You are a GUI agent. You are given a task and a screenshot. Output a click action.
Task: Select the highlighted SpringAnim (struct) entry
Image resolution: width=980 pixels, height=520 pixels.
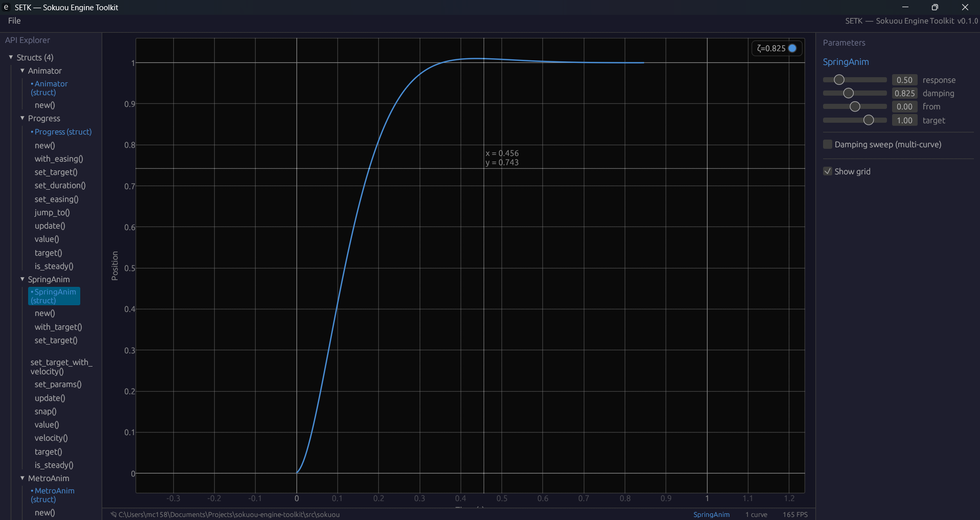pyautogui.click(x=54, y=296)
